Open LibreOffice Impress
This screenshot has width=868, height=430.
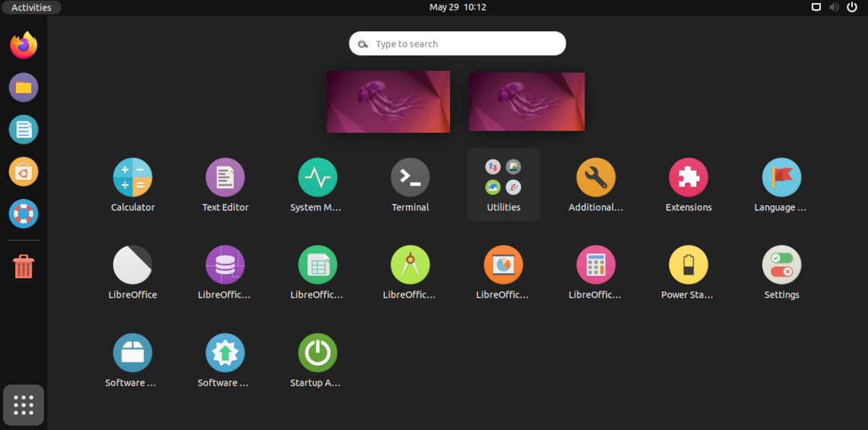pos(503,265)
